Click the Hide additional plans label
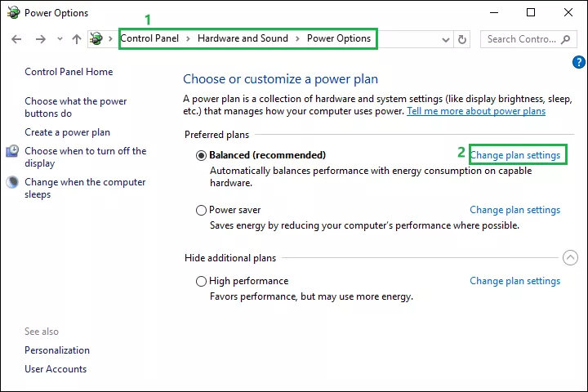The image size is (588, 392). 230,258
